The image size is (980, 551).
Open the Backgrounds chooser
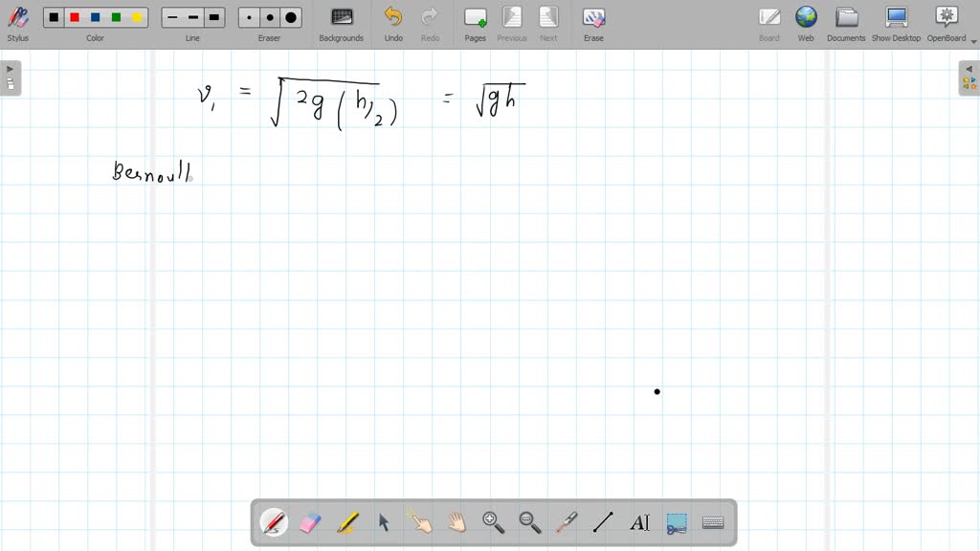tap(342, 22)
